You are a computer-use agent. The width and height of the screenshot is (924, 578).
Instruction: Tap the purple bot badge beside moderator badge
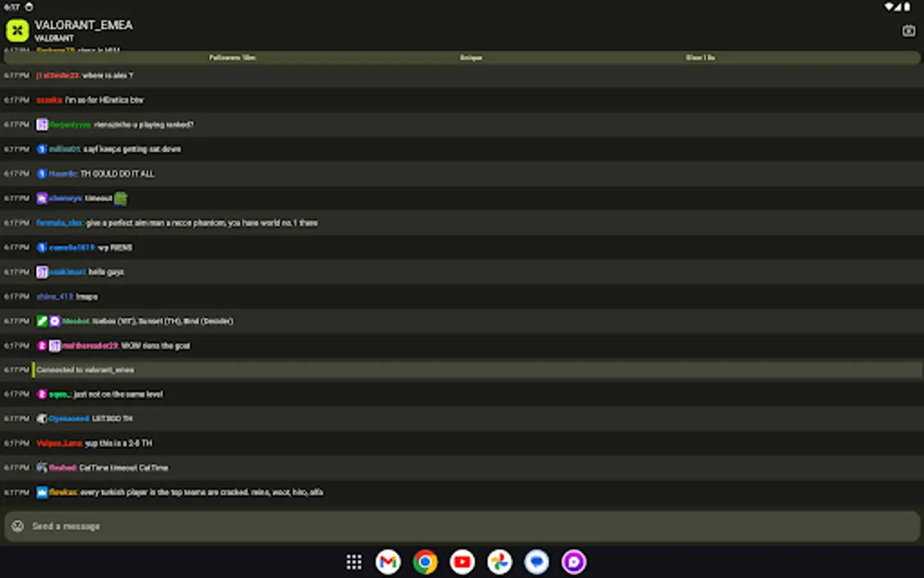(x=55, y=321)
